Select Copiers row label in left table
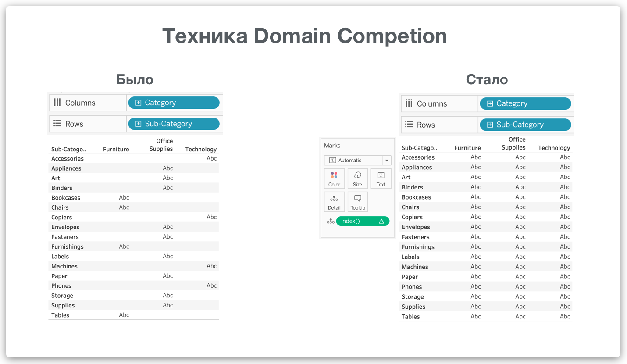This screenshot has width=627, height=364. click(x=61, y=217)
